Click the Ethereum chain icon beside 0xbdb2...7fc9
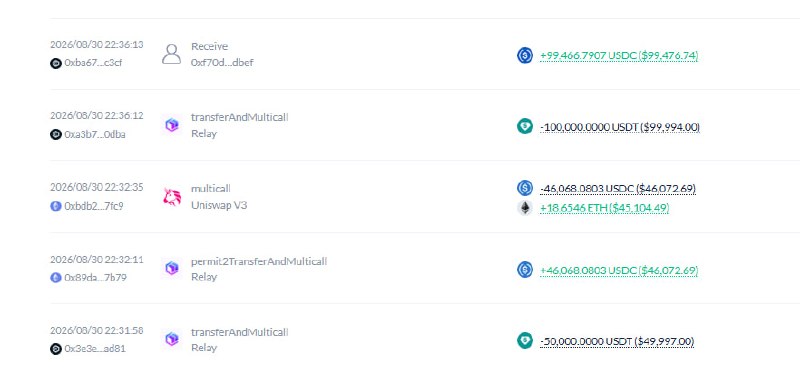 [x=56, y=206]
